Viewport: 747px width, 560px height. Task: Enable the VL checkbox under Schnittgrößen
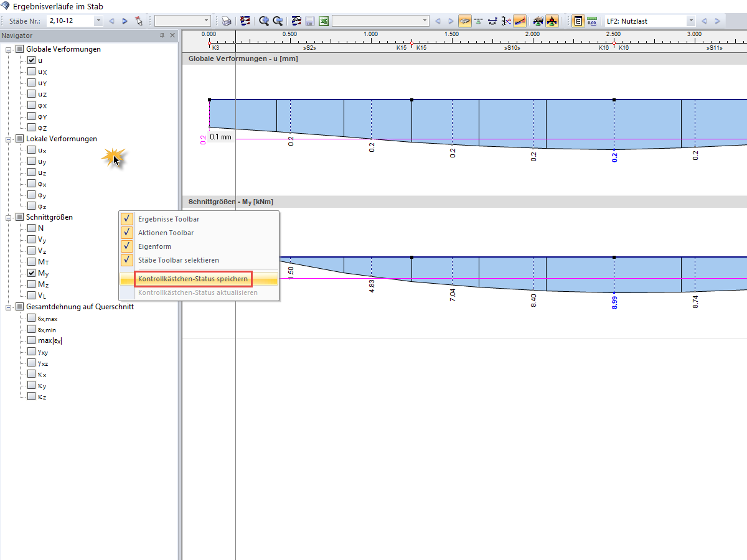pos(31,296)
